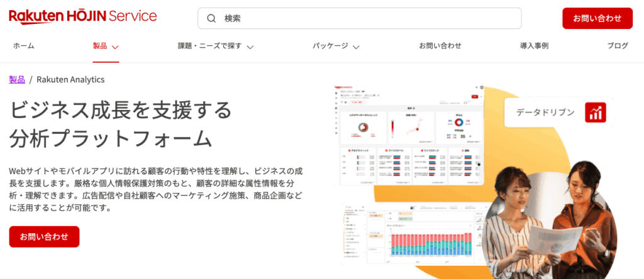Screen dimensions: 644x279
Task: Click the dashboard overview screenshot thumbnail
Action: 409,134
